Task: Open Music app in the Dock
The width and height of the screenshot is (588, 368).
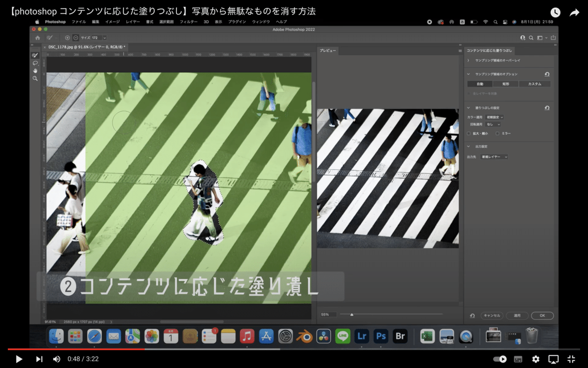Action: click(247, 336)
